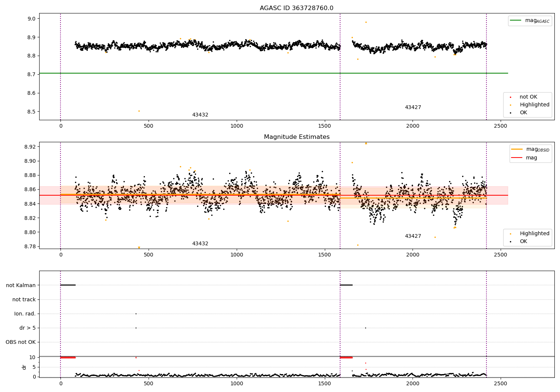Viewport: 560px width, 392px height.
Task: Click 'OK' legend entry in the top plot
Action: (x=523, y=113)
